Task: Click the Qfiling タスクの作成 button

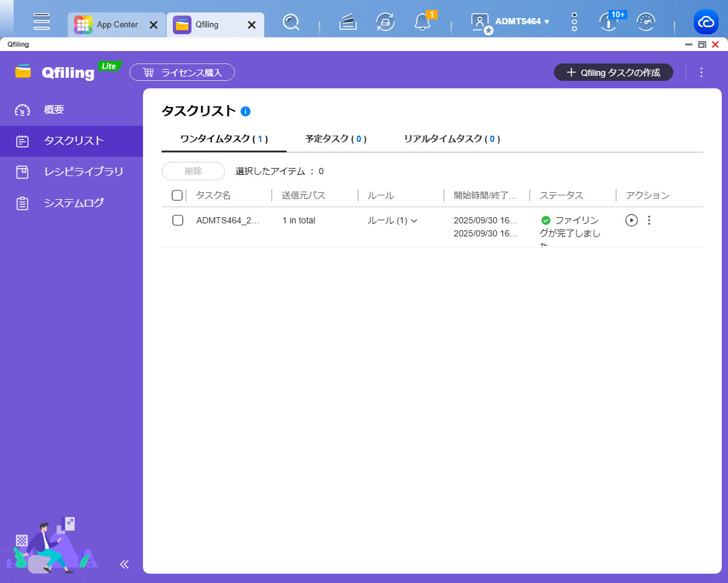Action: click(x=613, y=72)
